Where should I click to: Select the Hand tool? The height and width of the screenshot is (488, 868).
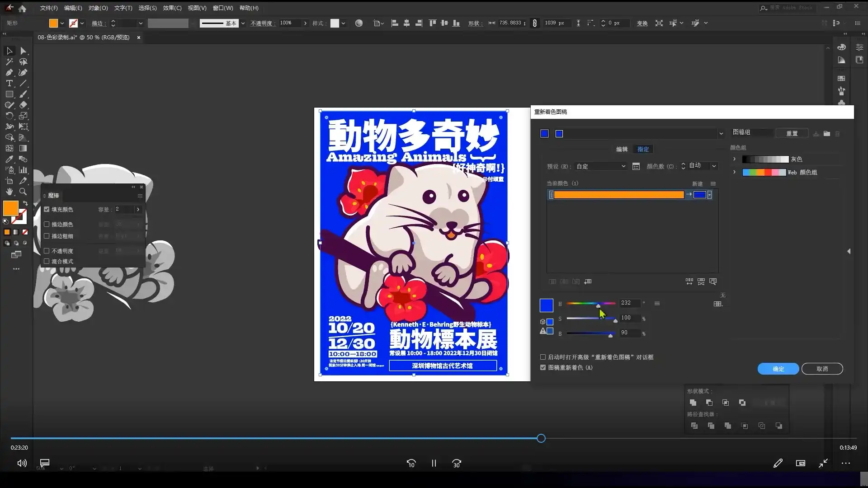coord(9,191)
